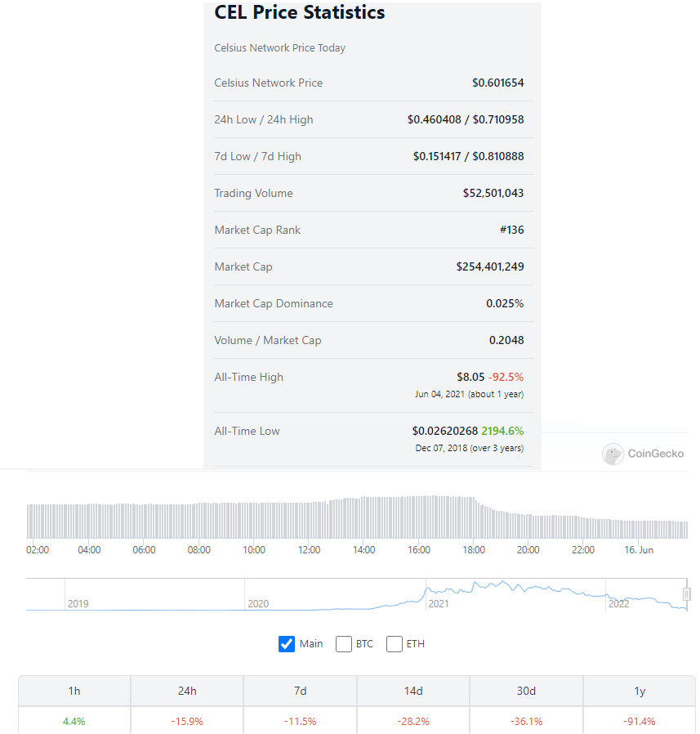The height and width of the screenshot is (734, 700).
Task: Click the 2019 marker on the navigator timeline
Action: coord(78,604)
